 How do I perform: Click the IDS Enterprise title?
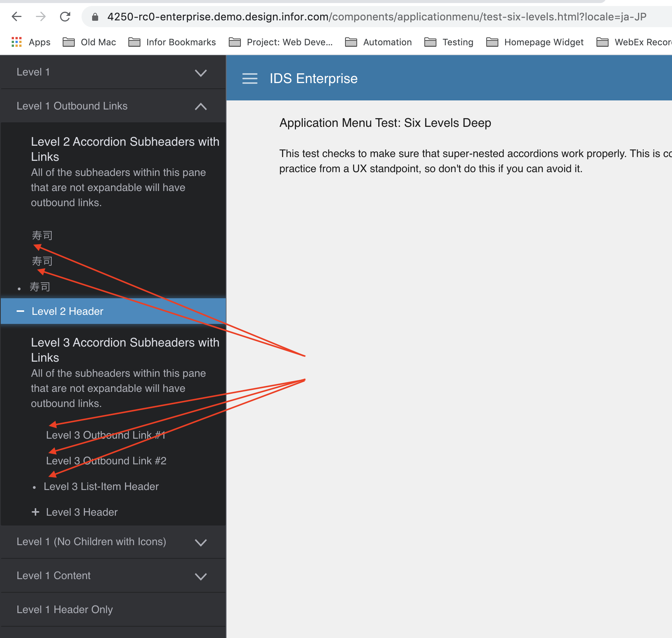313,79
